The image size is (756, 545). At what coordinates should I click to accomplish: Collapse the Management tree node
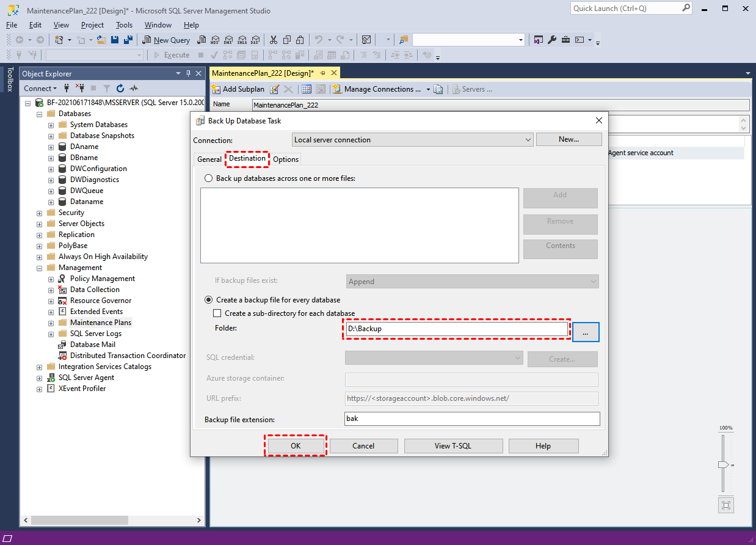pos(39,268)
